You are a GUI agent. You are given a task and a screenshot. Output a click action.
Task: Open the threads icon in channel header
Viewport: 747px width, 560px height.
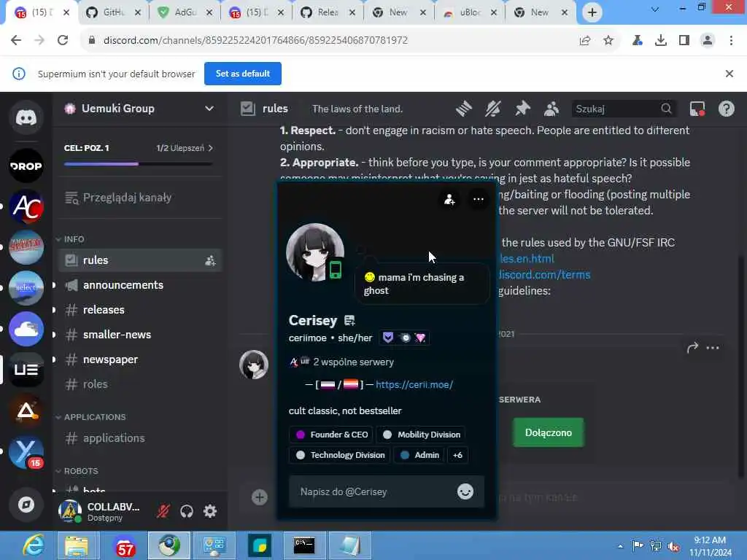[463, 109]
